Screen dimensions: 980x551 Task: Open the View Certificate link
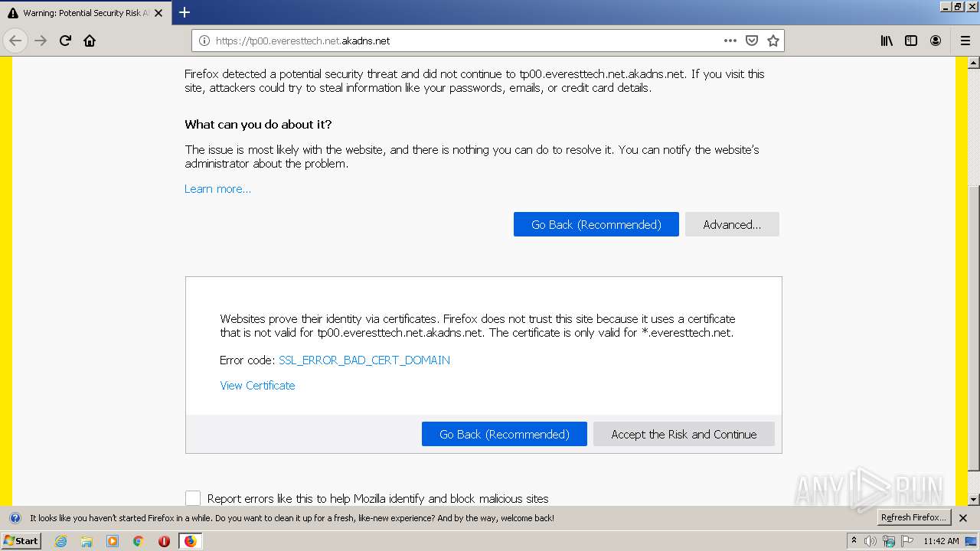257,386
